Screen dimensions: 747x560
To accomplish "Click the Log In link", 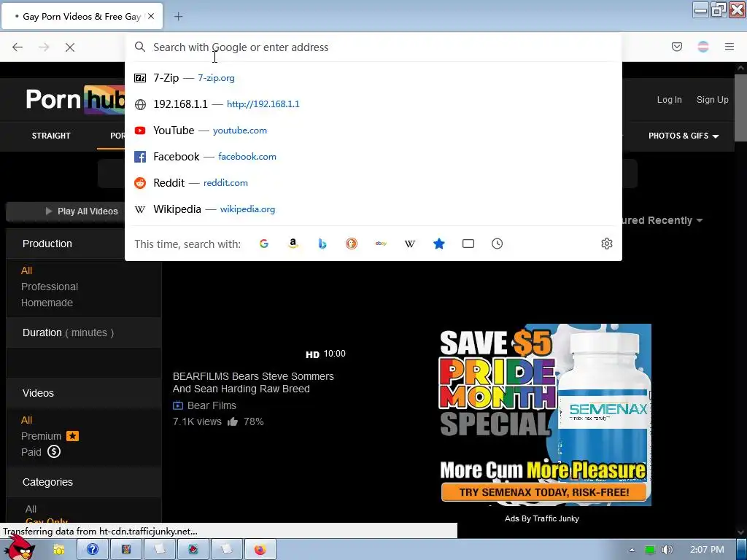I will (670, 99).
